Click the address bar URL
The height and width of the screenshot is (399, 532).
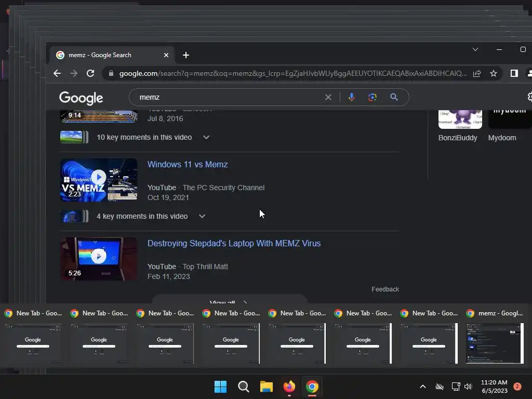292,73
